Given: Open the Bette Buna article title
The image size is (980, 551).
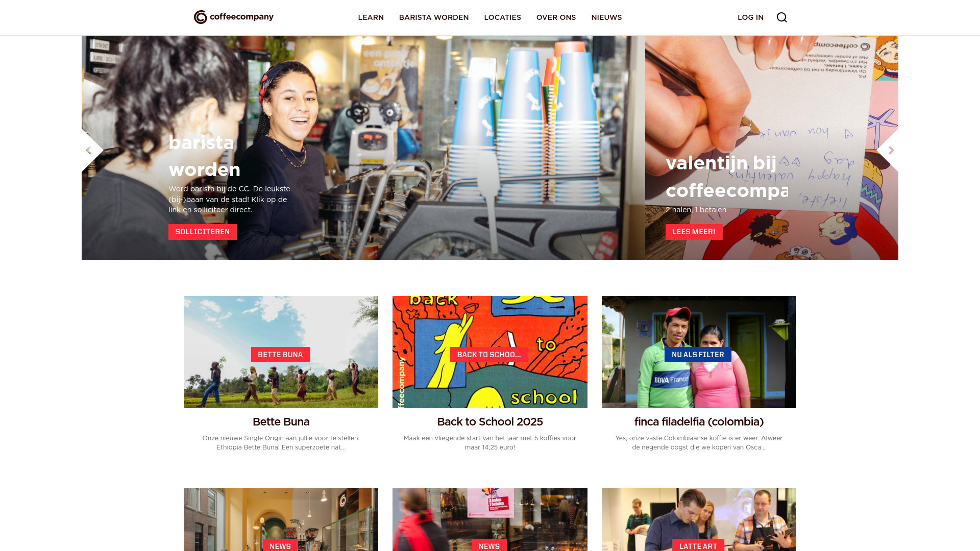Looking at the screenshot, I should [281, 422].
